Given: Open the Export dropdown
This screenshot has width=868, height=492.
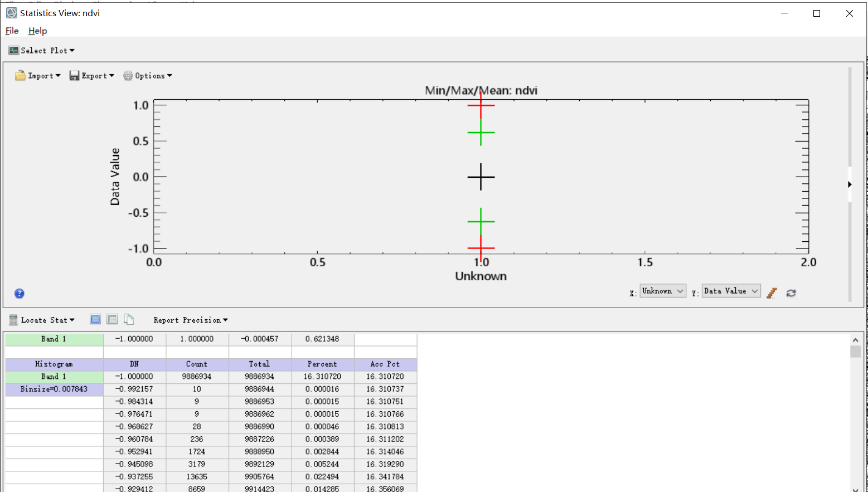Looking at the screenshot, I should click(x=92, y=76).
